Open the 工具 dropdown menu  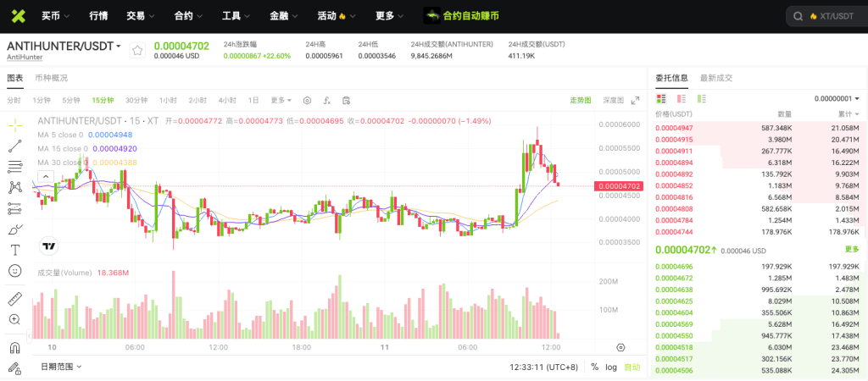coord(236,16)
